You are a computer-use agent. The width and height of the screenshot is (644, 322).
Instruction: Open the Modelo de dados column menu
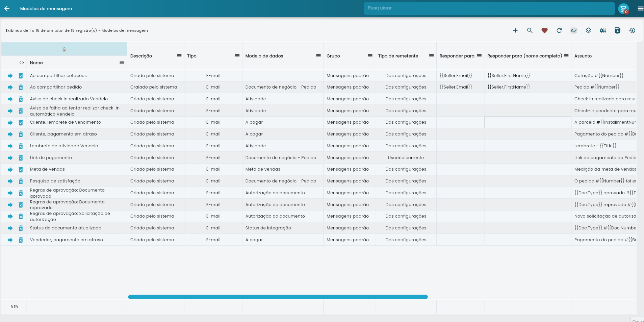(318, 56)
